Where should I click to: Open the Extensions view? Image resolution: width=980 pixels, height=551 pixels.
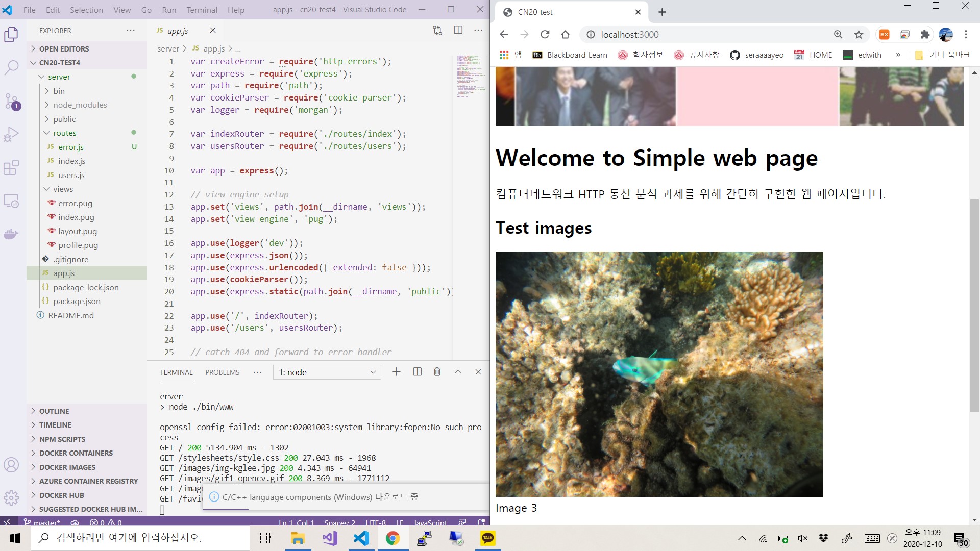click(11, 167)
